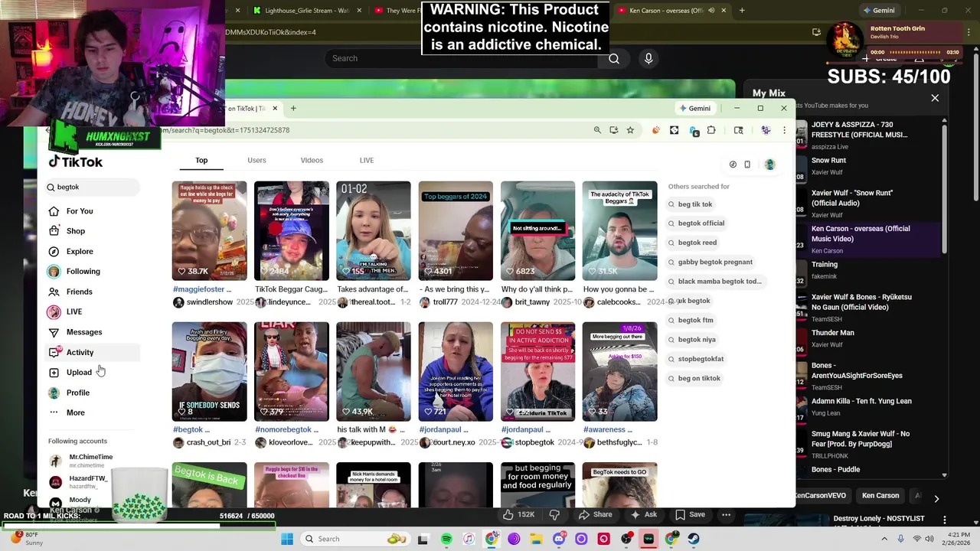
Task: Select suggested search 'begtok ftm'
Action: 691,320
